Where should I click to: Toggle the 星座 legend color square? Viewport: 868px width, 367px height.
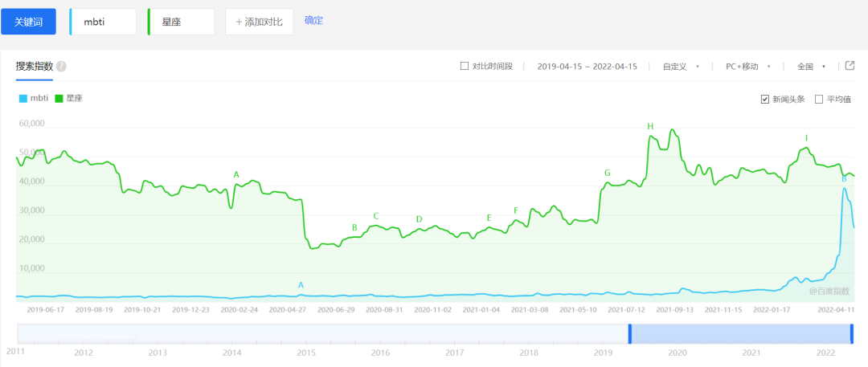pyautogui.click(x=59, y=99)
